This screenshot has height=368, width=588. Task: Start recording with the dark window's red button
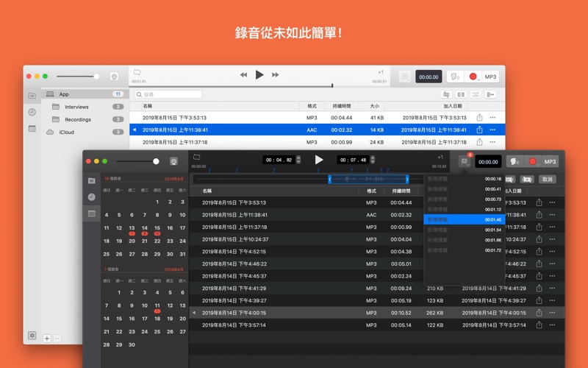click(x=533, y=161)
